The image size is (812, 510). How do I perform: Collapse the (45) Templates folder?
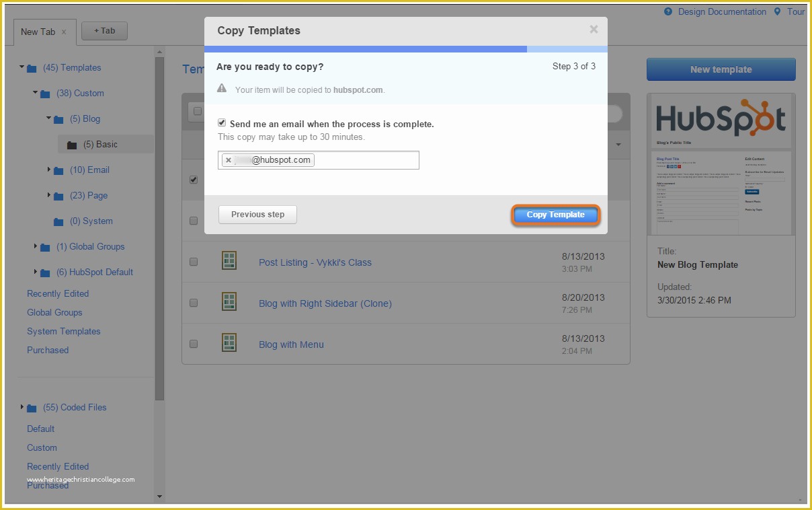22,67
